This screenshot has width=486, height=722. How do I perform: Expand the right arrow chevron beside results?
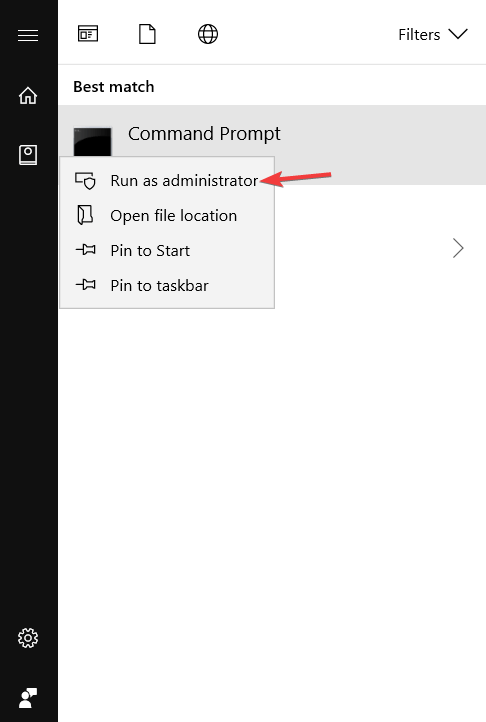[458, 248]
